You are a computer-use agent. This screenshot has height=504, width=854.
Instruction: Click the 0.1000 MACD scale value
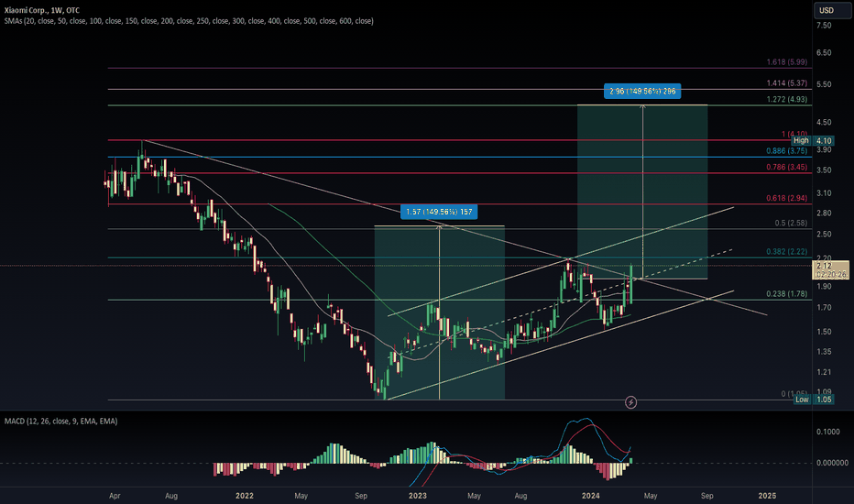(x=827, y=432)
